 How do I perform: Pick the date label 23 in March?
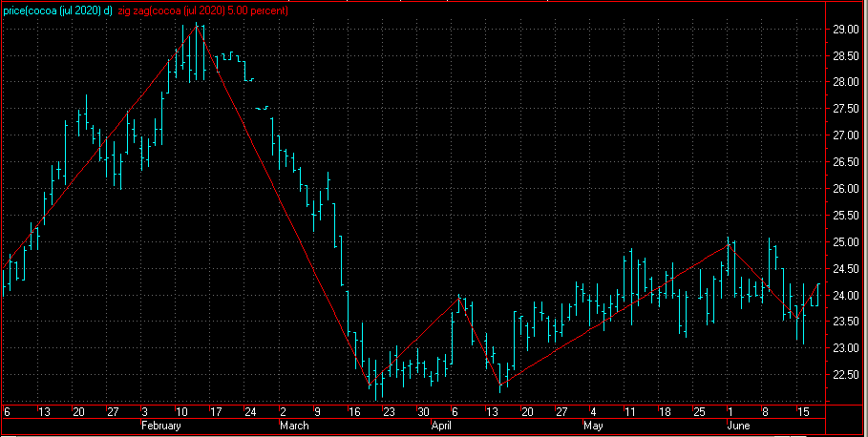pyautogui.click(x=390, y=412)
